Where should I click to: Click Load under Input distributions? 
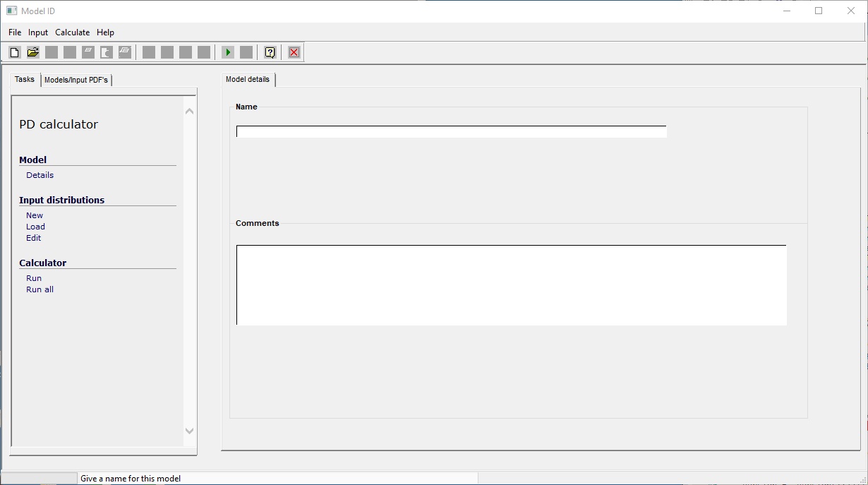click(x=35, y=227)
